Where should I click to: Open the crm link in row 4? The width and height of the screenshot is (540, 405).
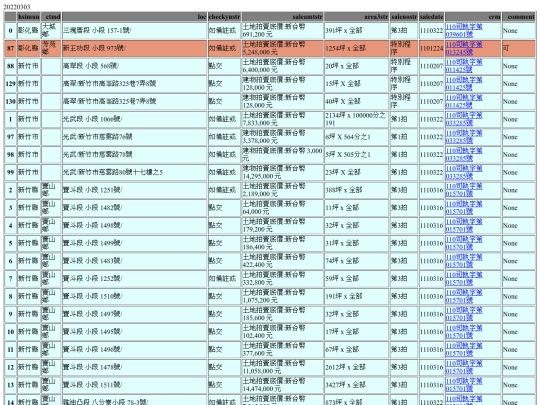click(x=464, y=226)
